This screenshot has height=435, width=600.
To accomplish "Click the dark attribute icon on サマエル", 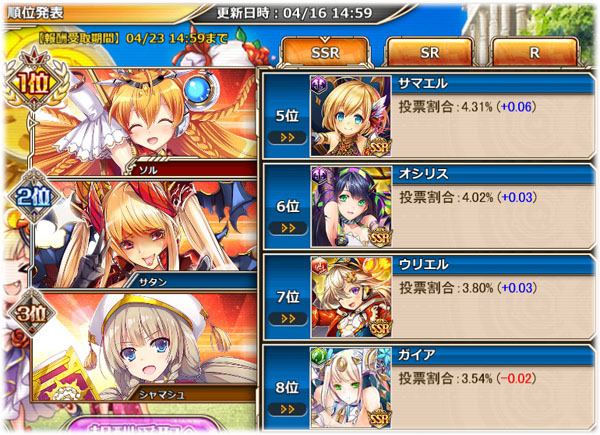I will tap(319, 83).
